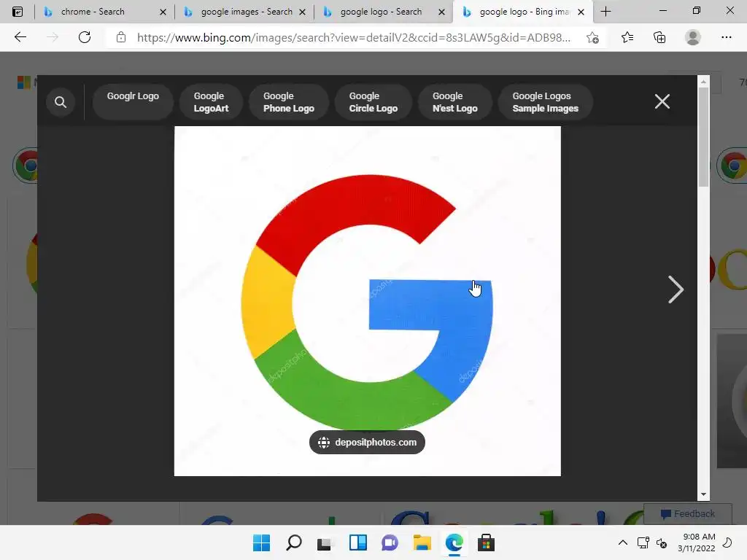
Task: Switch to google images - Search tab
Action: pos(247,12)
